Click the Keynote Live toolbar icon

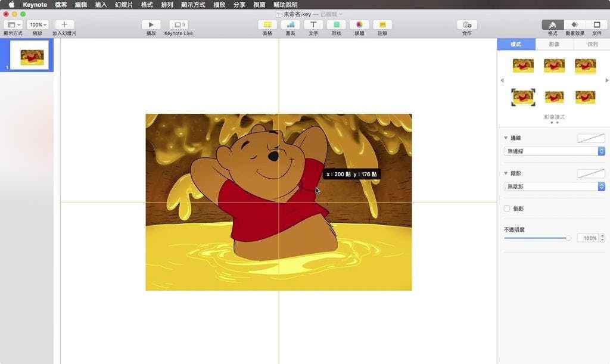[179, 24]
